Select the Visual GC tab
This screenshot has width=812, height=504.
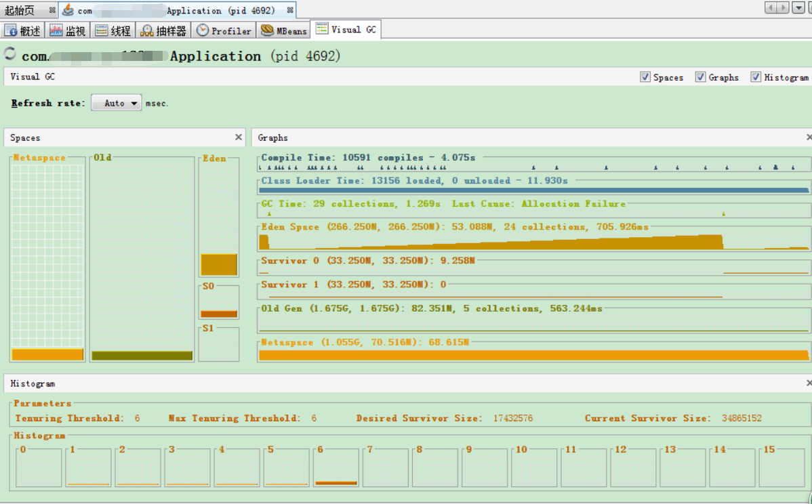pyautogui.click(x=346, y=30)
